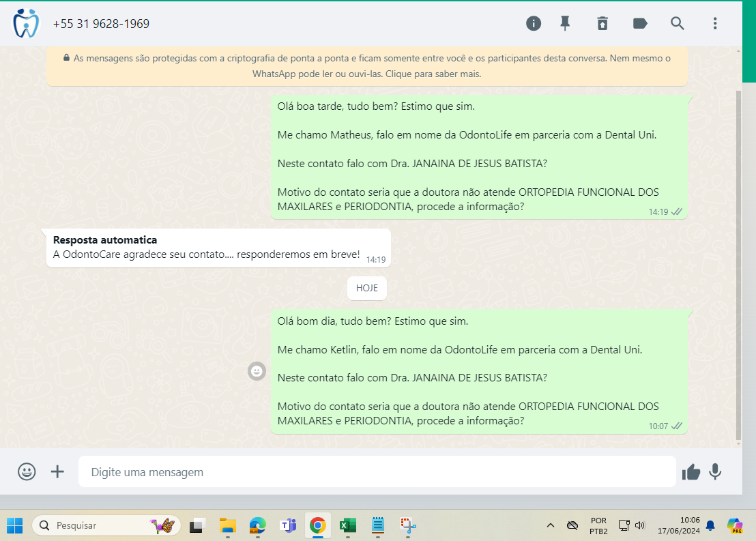Open notifications with the bell icon
Image resolution: width=756 pixels, height=541 pixels.
click(710, 525)
